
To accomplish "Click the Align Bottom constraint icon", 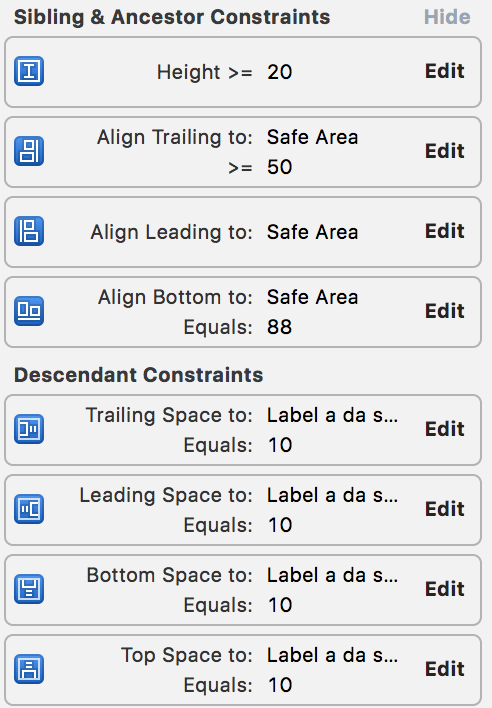I will tap(29, 311).
